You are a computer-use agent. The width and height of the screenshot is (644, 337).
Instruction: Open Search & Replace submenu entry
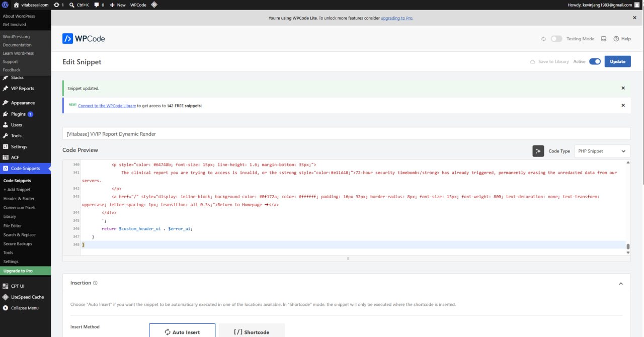(20, 235)
